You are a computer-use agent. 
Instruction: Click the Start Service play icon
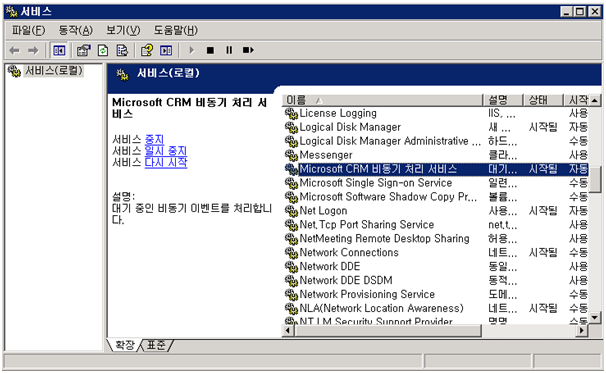click(x=191, y=50)
